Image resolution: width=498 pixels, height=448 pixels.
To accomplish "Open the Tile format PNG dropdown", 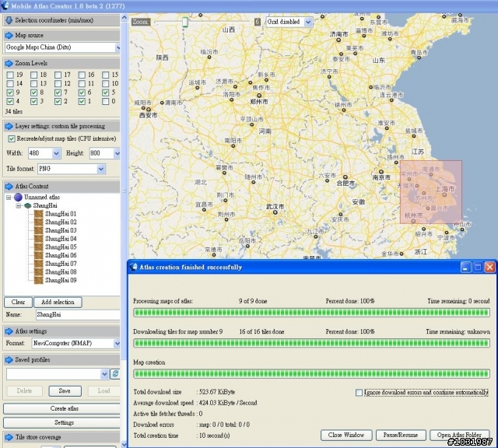I will 101,169.
